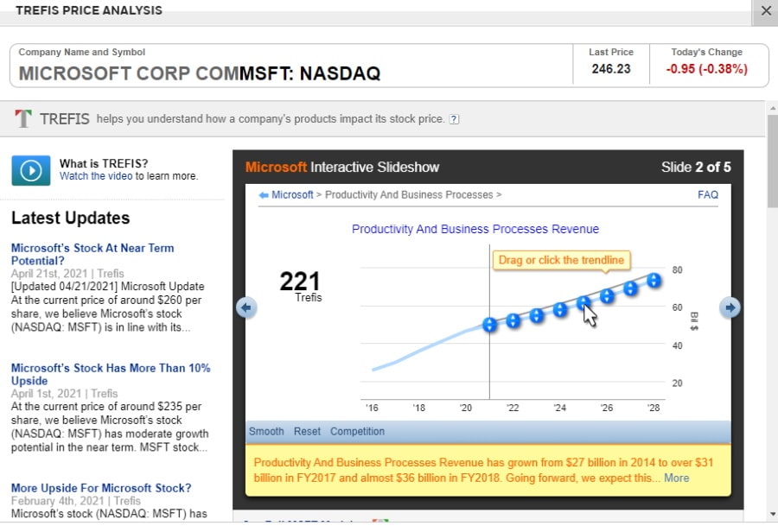
Task: Toggle Smooth on the chart
Action: (x=266, y=431)
